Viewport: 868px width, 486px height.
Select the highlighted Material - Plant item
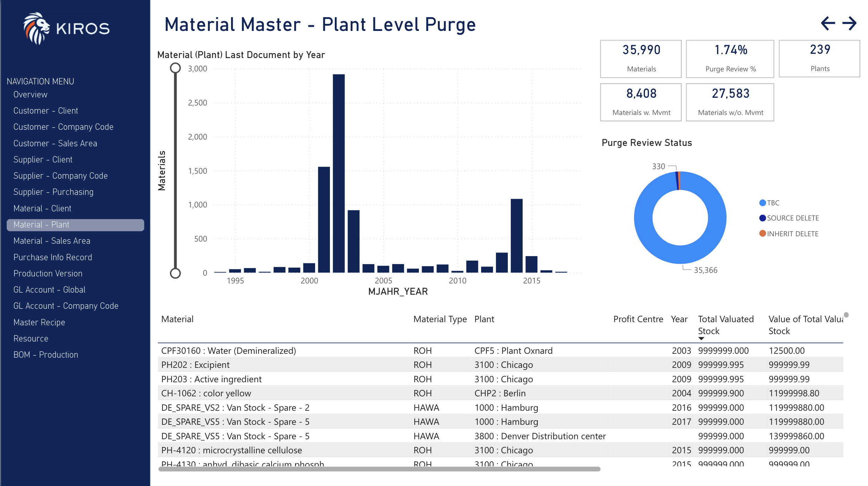[75, 225]
